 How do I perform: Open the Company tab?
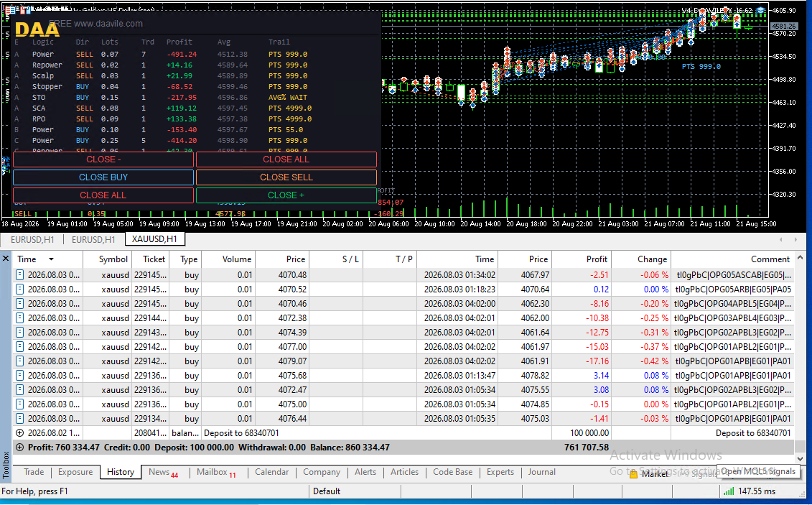click(x=322, y=472)
